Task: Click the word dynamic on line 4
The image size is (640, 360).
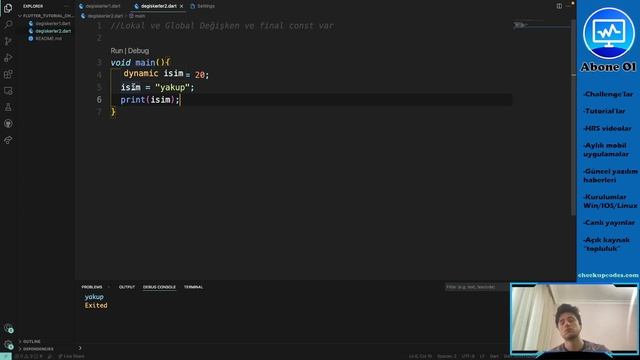Action: (x=141, y=73)
